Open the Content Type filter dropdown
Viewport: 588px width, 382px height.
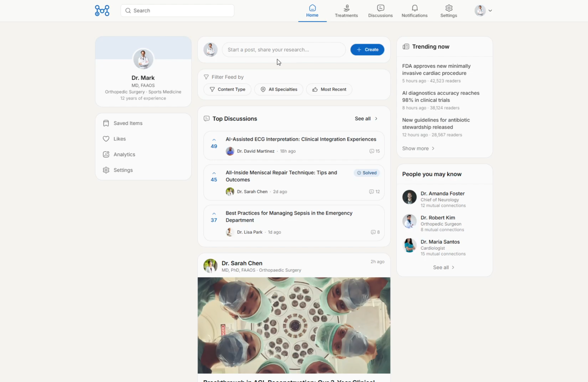pos(227,89)
